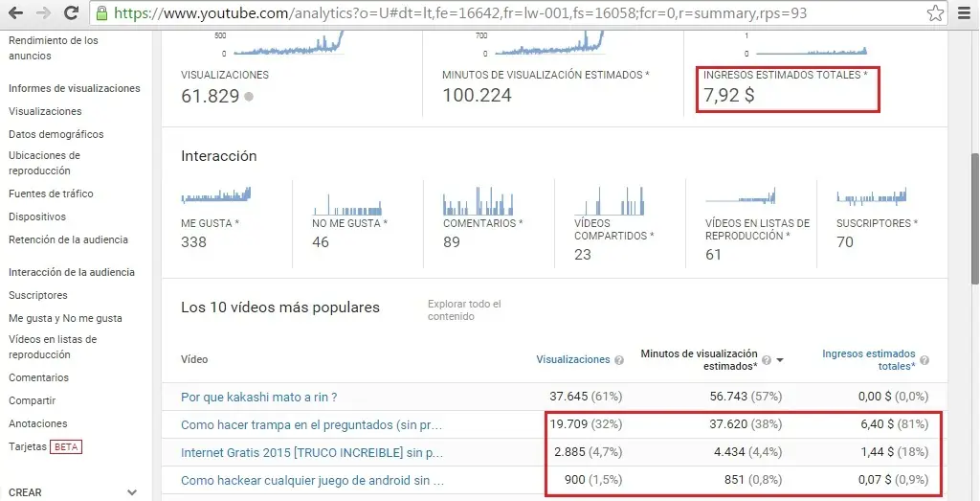
Task: Click the help icon beside Minutos de visualización estimados
Action: pyautogui.click(x=767, y=360)
